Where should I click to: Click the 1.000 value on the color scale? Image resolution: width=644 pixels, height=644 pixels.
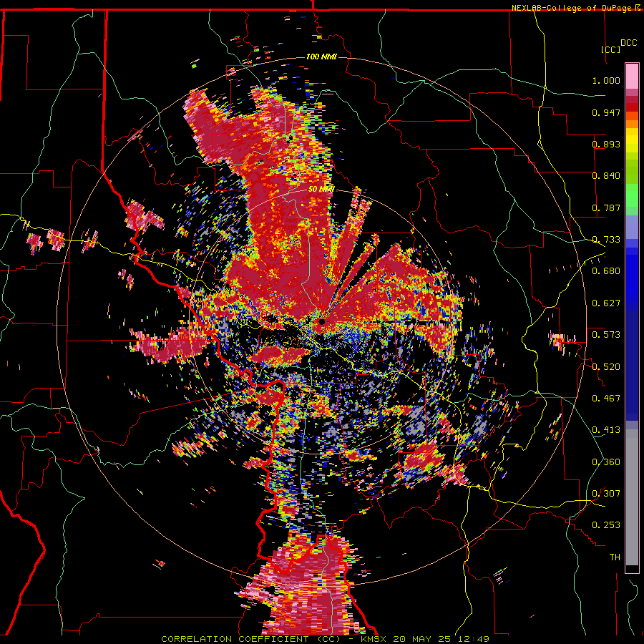click(606, 80)
